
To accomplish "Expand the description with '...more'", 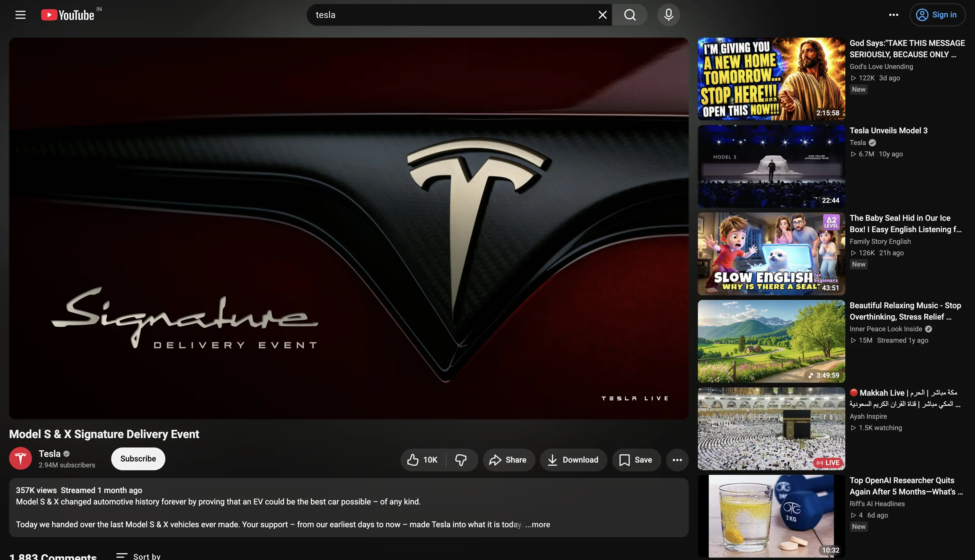I will [x=538, y=525].
